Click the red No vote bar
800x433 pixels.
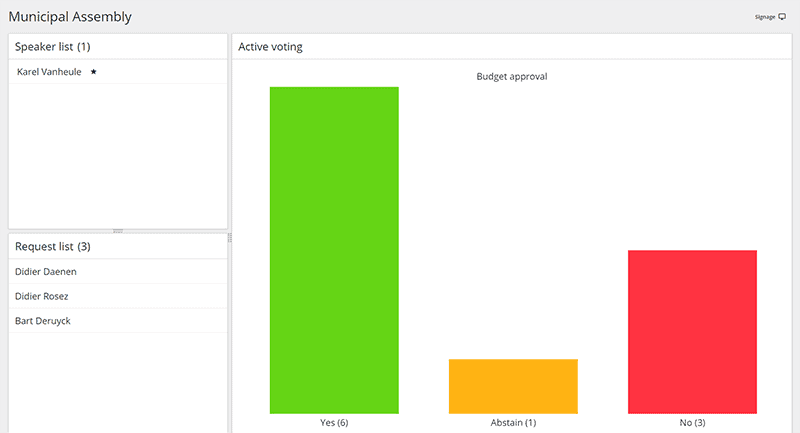click(692, 332)
